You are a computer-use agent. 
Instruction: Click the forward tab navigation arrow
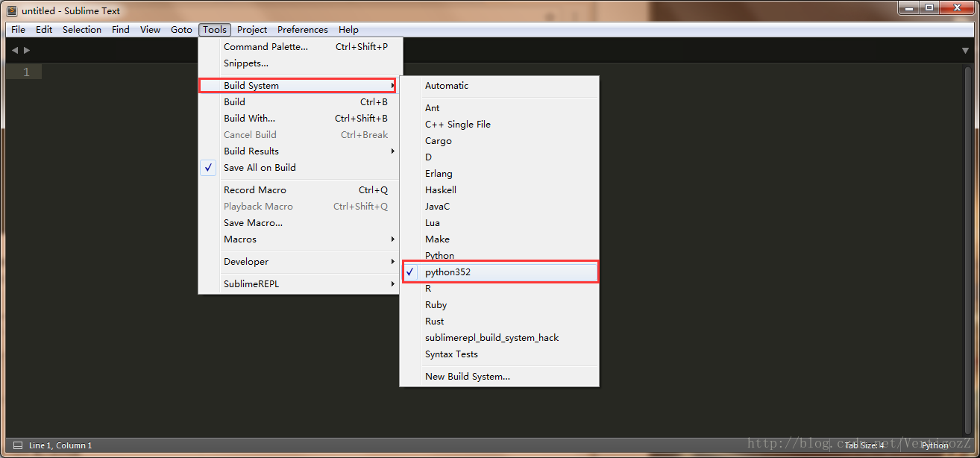point(27,50)
